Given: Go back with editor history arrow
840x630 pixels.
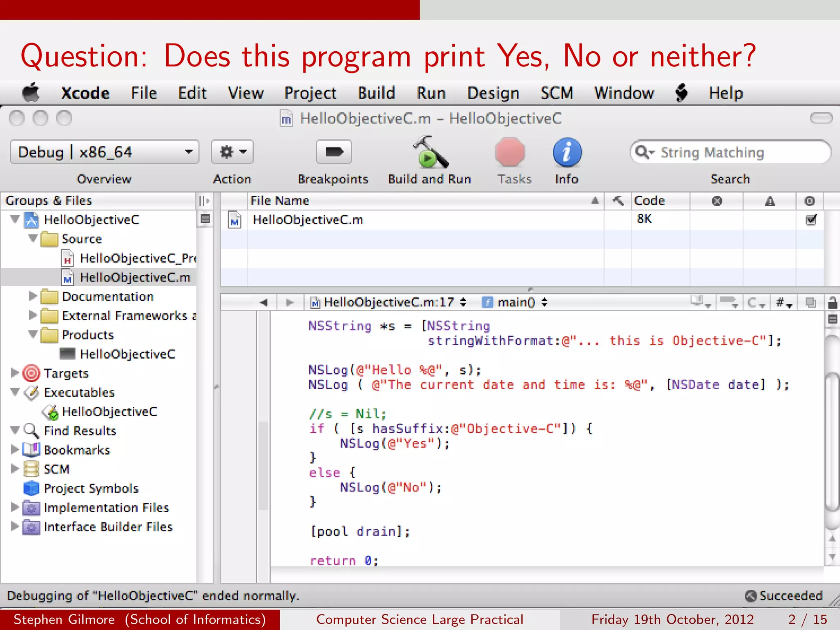Looking at the screenshot, I should point(264,303).
